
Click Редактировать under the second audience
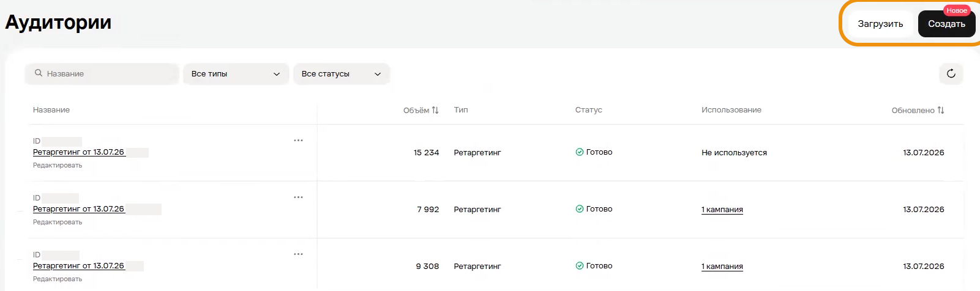[x=58, y=222]
